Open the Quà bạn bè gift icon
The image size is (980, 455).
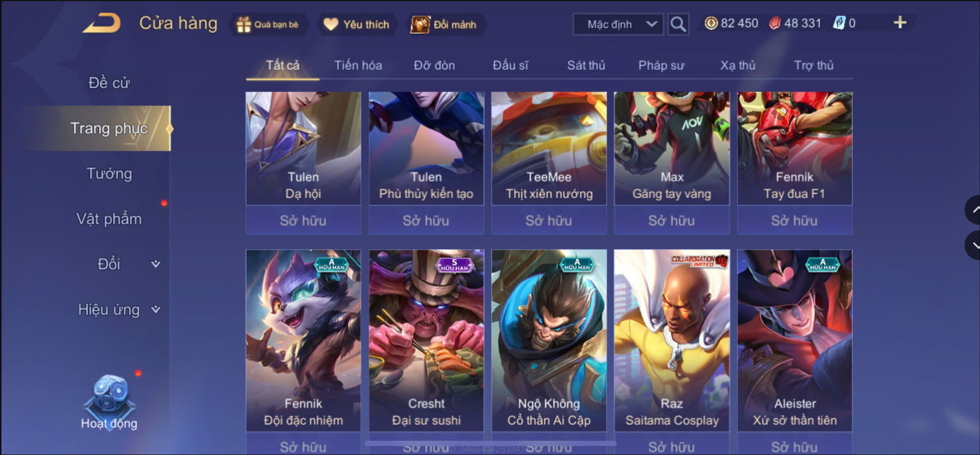(x=244, y=25)
